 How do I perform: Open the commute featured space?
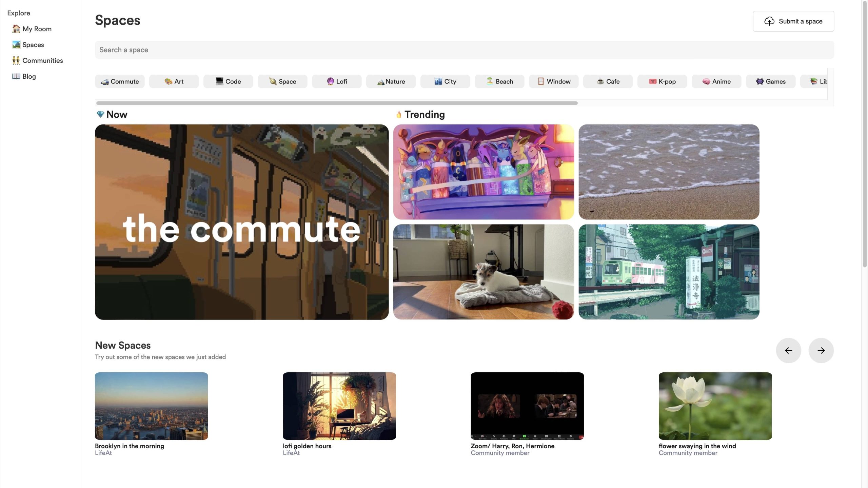242,222
